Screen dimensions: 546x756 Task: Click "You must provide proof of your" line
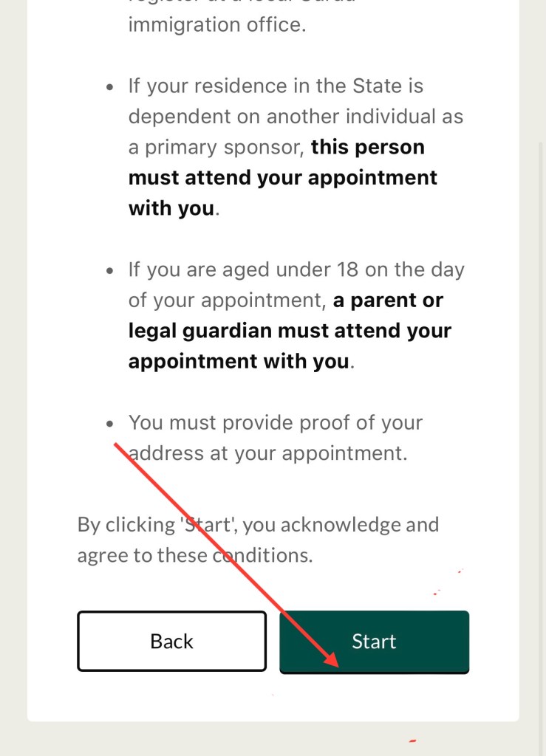pyautogui.click(x=275, y=423)
